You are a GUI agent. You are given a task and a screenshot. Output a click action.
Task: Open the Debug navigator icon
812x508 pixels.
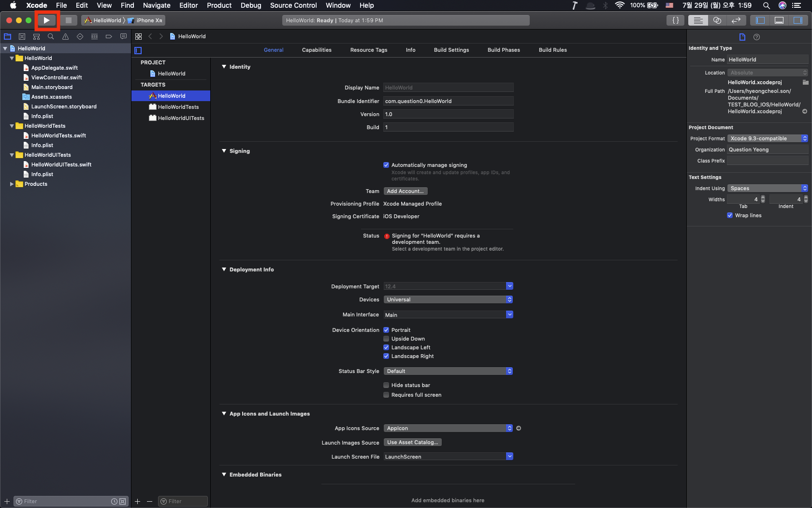94,36
